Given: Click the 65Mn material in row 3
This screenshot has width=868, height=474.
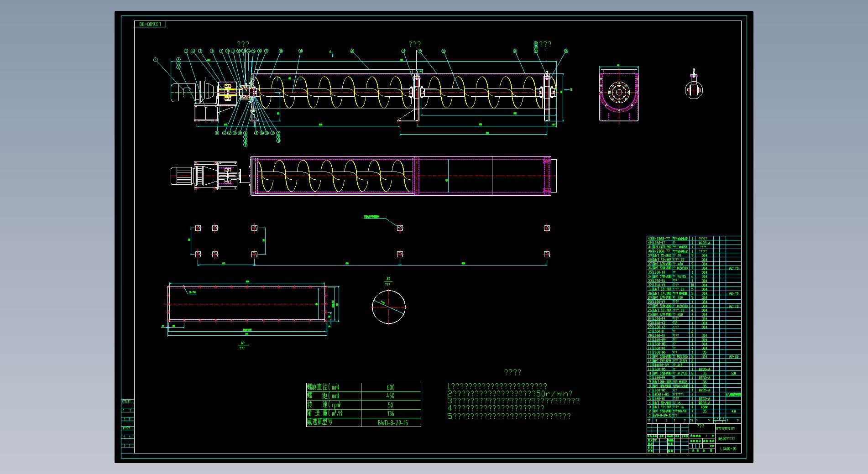Looking at the screenshot, I should click(x=705, y=407).
